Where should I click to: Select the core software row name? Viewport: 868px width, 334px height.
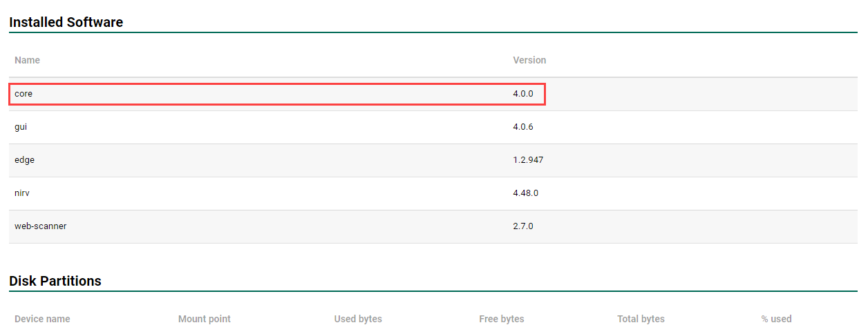[x=23, y=93]
